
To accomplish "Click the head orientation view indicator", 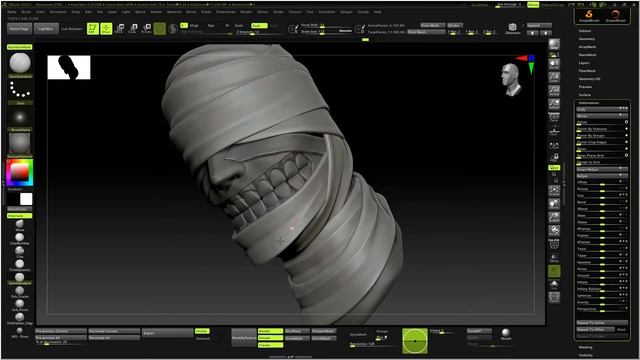I will (511, 79).
